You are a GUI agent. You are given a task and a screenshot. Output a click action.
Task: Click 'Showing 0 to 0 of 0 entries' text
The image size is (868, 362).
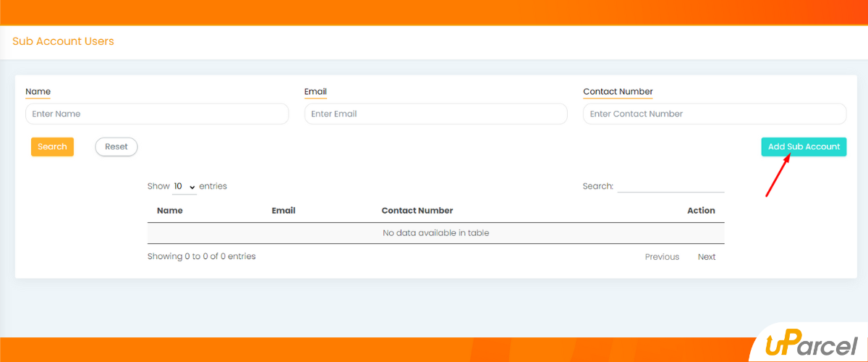coord(202,256)
